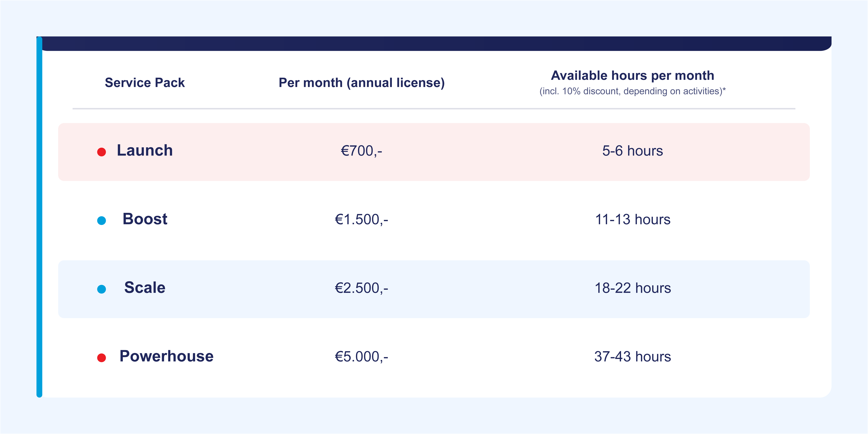Image resolution: width=868 pixels, height=434 pixels.
Task: Click the 10% discount footnote text
Action: click(x=632, y=91)
